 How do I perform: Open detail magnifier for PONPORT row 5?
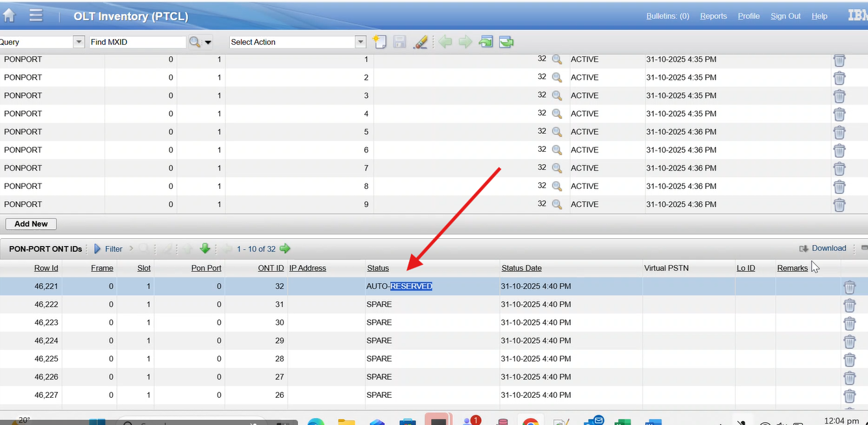(557, 132)
